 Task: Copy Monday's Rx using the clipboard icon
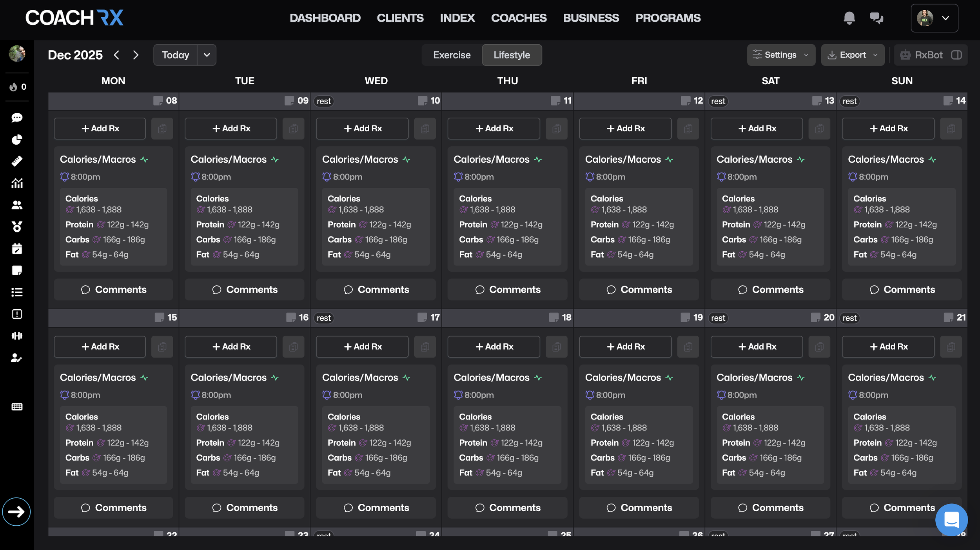(x=162, y=128)
